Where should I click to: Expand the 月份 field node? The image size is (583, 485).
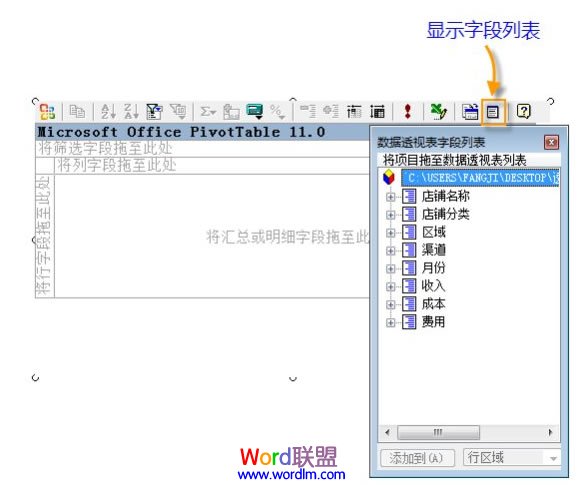point(390,269)
